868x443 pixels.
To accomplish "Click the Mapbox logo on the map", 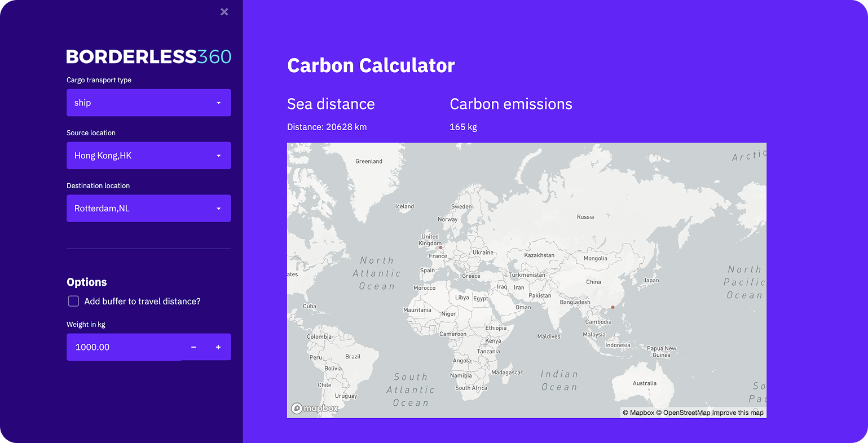I will 315,409.
